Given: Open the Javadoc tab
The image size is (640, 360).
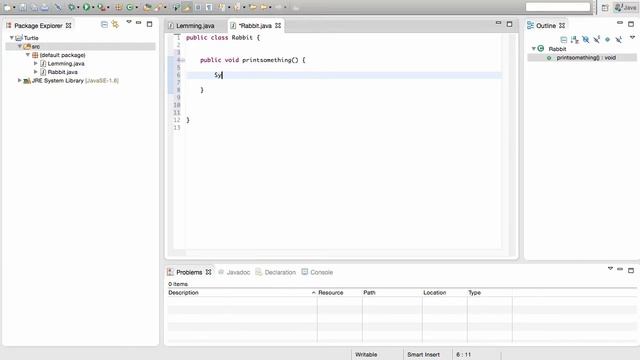Looking at the screenshot, I should pos(234,272).
